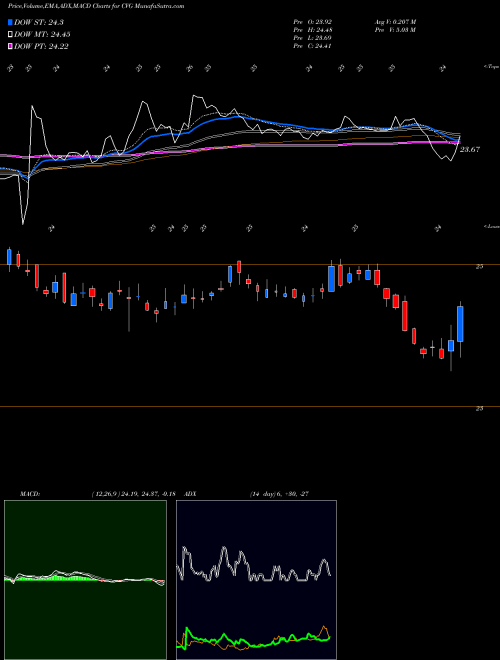The height and width of the screenshot is (660, 500).
Task: Click the '<Lows' marker label
Action: (492, 226)
